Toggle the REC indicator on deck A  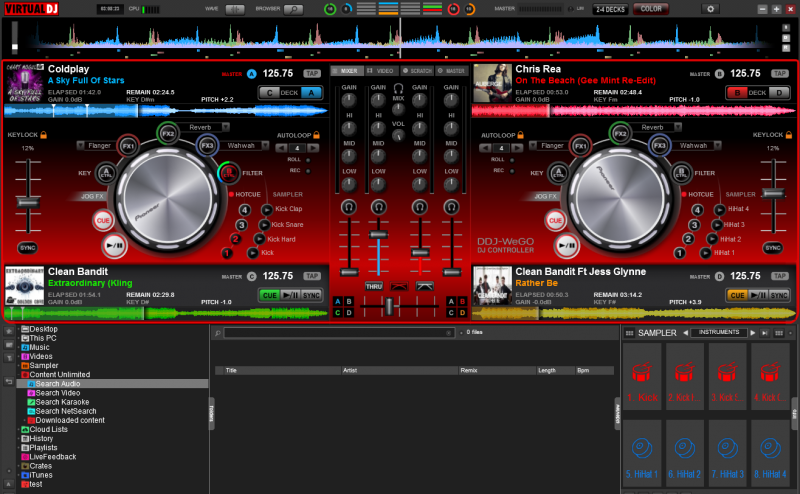[x=308, y=171]
